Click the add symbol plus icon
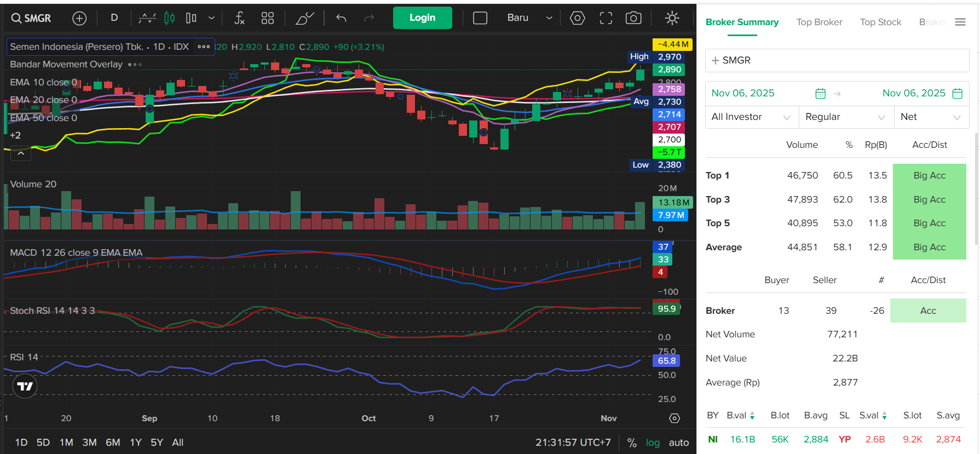Screen dimensions: 980x454 pyautogui.click(x=79, y=18)
